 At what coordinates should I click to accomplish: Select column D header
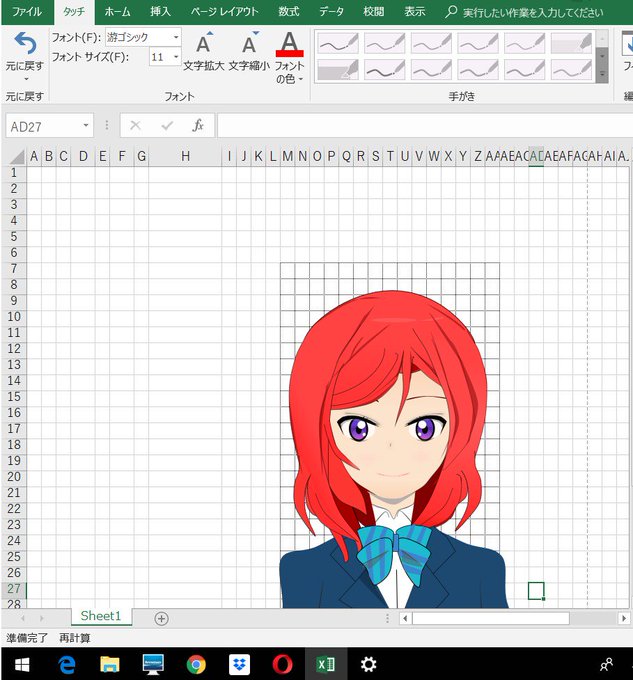coord(83,157)
